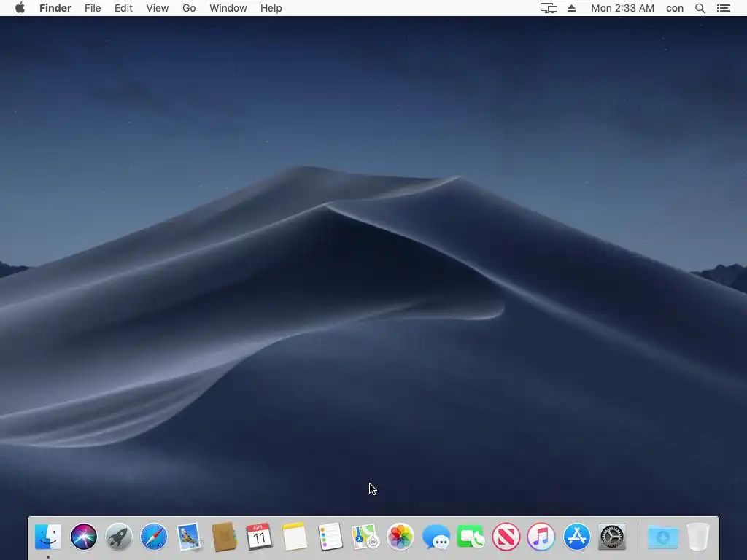Open Reminders list icon

tap(330, 537)
